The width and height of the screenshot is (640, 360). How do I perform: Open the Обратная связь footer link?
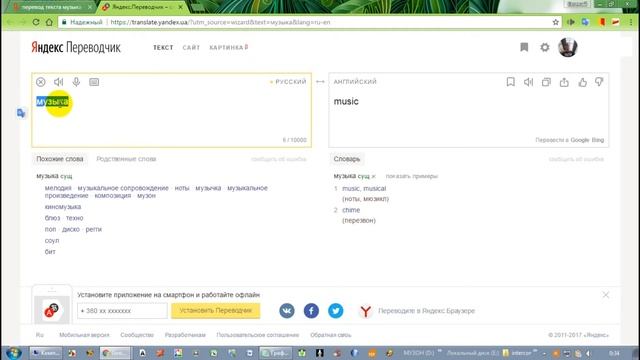331,335
